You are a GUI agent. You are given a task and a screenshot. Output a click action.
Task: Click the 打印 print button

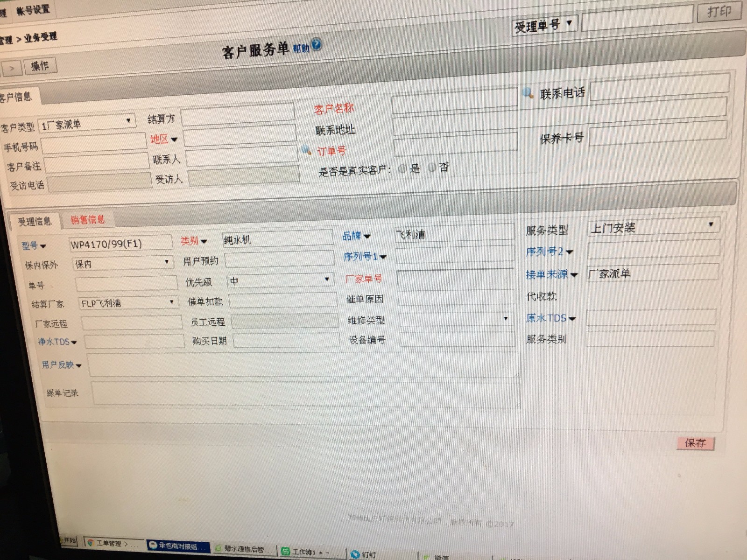click(719, 12)
